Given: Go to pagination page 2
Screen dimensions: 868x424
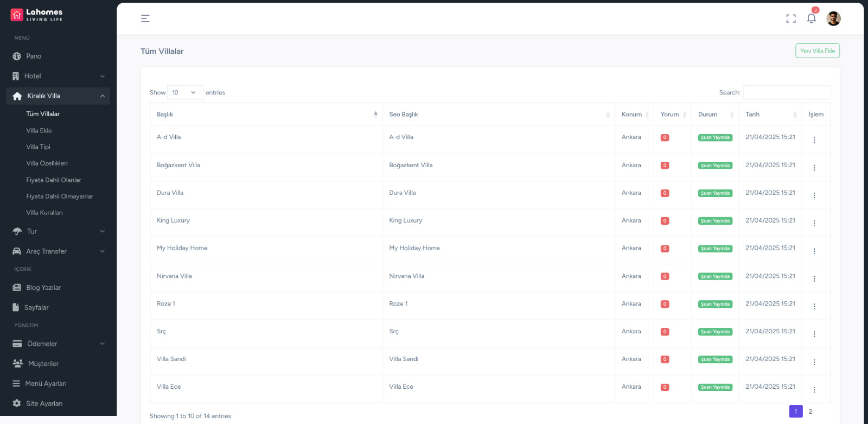Looking at the screenshot, I should click(810, 412).
